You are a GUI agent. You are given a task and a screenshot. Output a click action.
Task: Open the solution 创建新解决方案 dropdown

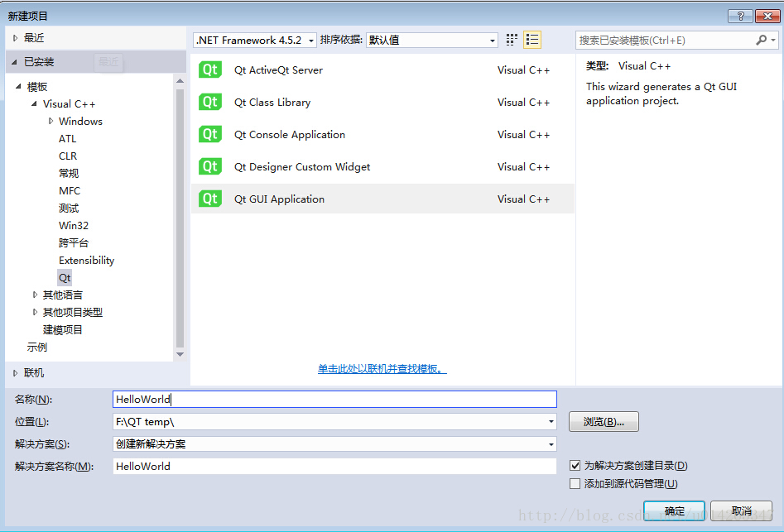[551, 444]
